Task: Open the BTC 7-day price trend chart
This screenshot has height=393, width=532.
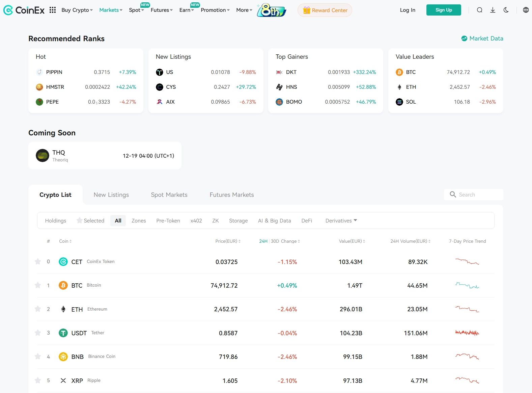Action: coord(467,286)
